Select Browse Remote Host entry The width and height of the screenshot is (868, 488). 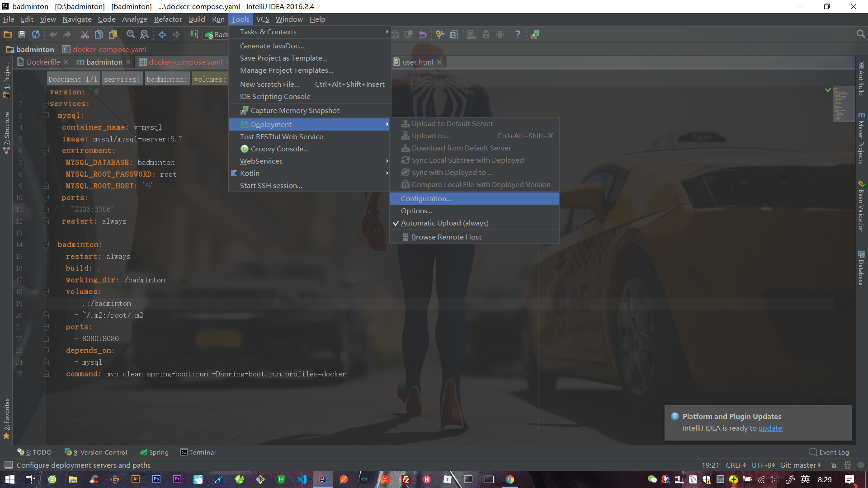[474, 237]
